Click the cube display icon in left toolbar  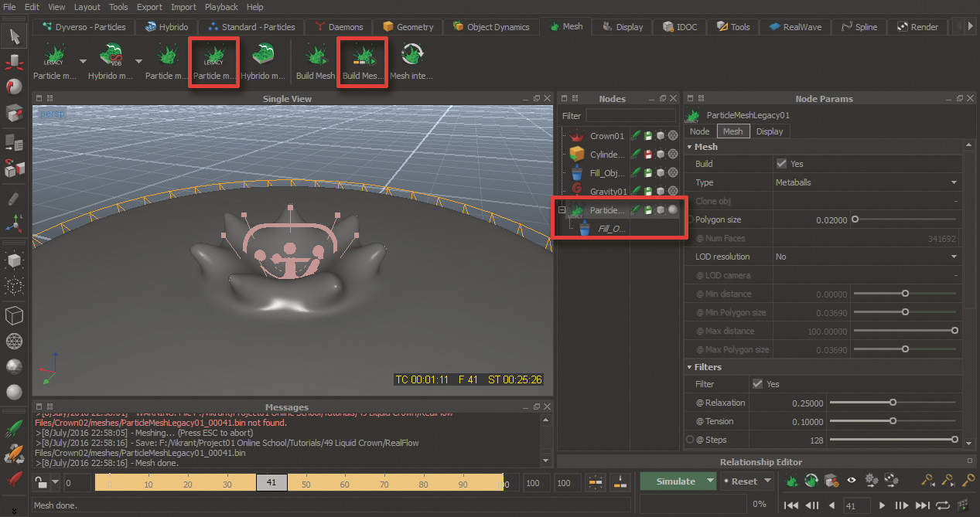click(x=14, y=315)
